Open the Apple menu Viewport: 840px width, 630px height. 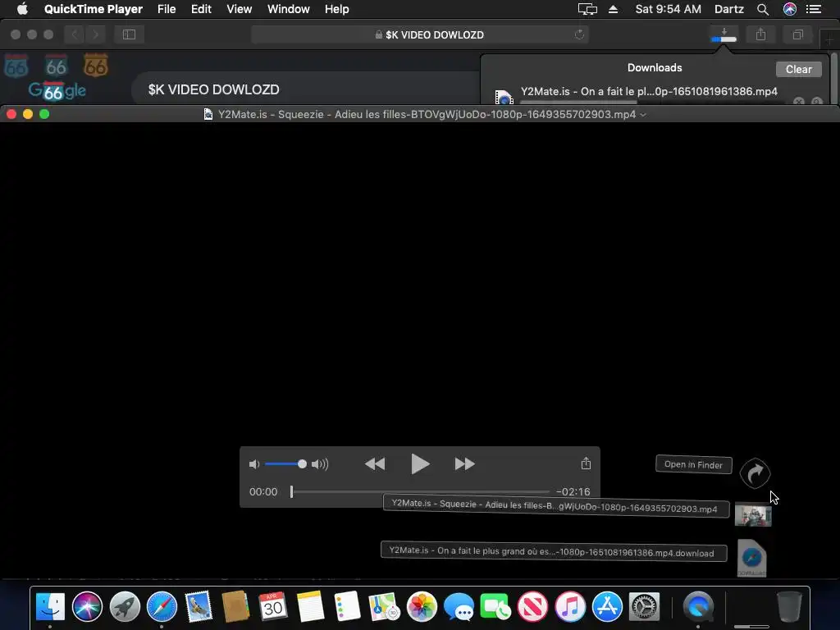22,9
